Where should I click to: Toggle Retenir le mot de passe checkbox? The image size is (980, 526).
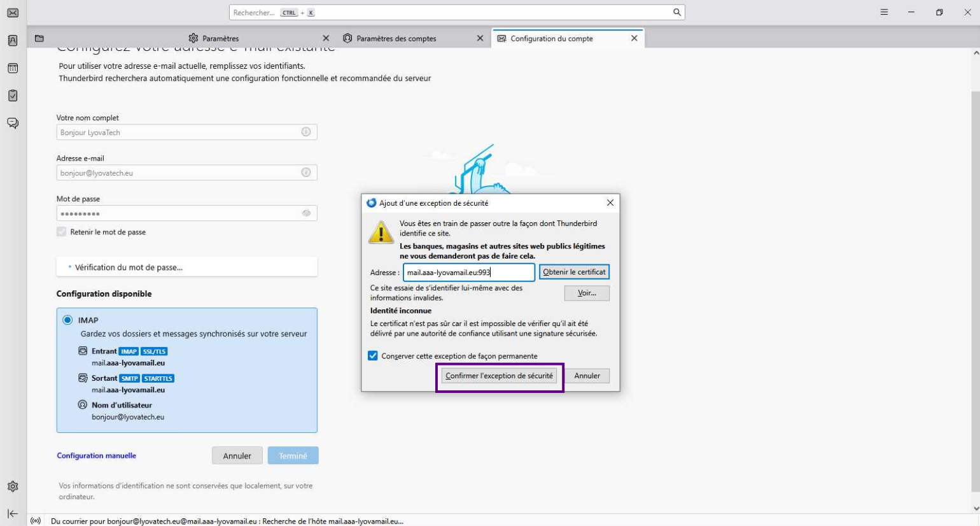[x=62, y=232]
